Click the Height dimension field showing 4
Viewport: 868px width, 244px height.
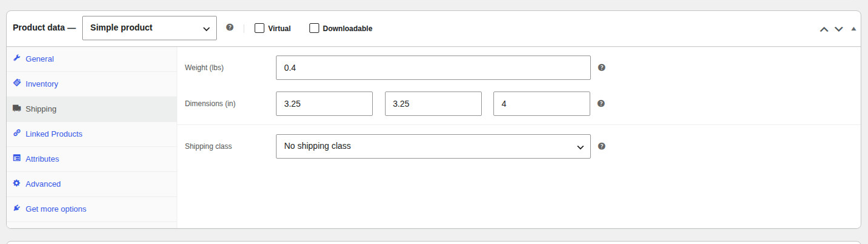(542, 104)
